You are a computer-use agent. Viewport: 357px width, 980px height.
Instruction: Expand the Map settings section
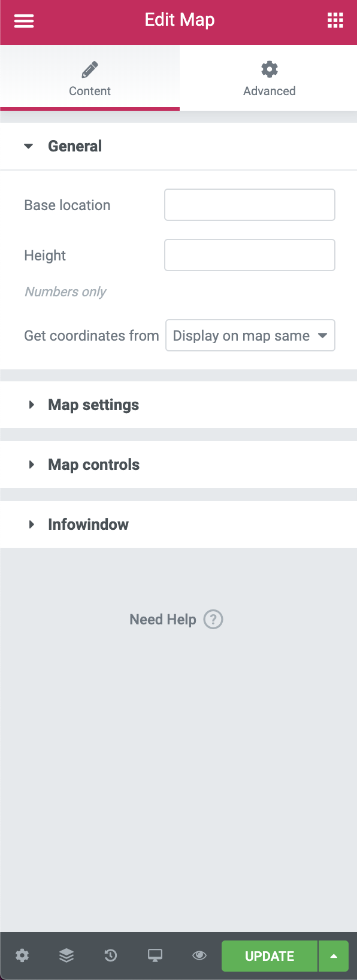(93, 405)
